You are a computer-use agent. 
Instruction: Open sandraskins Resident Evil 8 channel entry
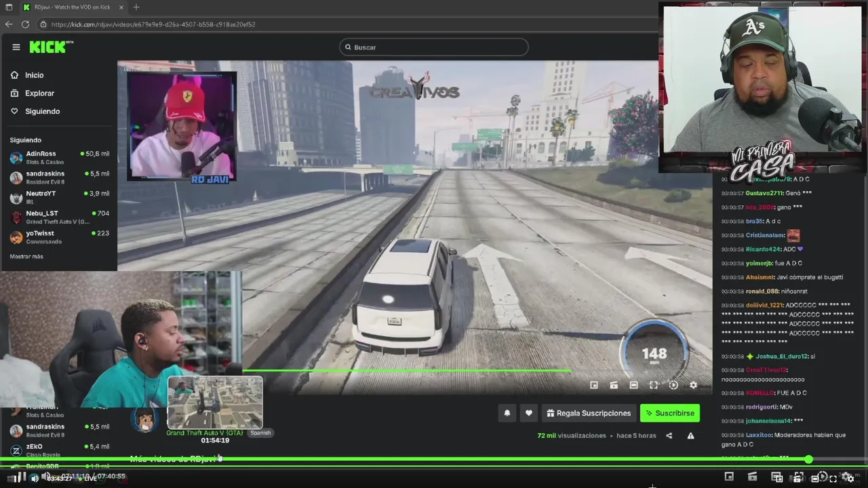(x=60, y=178)
